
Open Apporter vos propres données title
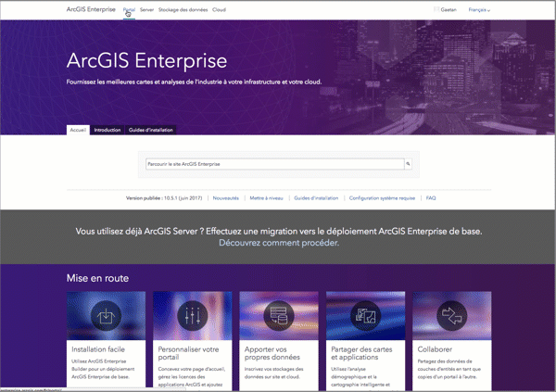coord(272,353)
